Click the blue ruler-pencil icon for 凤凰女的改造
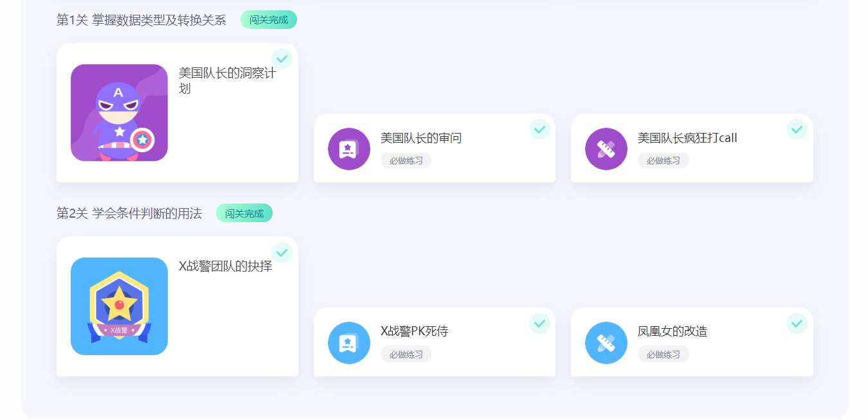The image size is (868, 420). click(x=606, y=343)
